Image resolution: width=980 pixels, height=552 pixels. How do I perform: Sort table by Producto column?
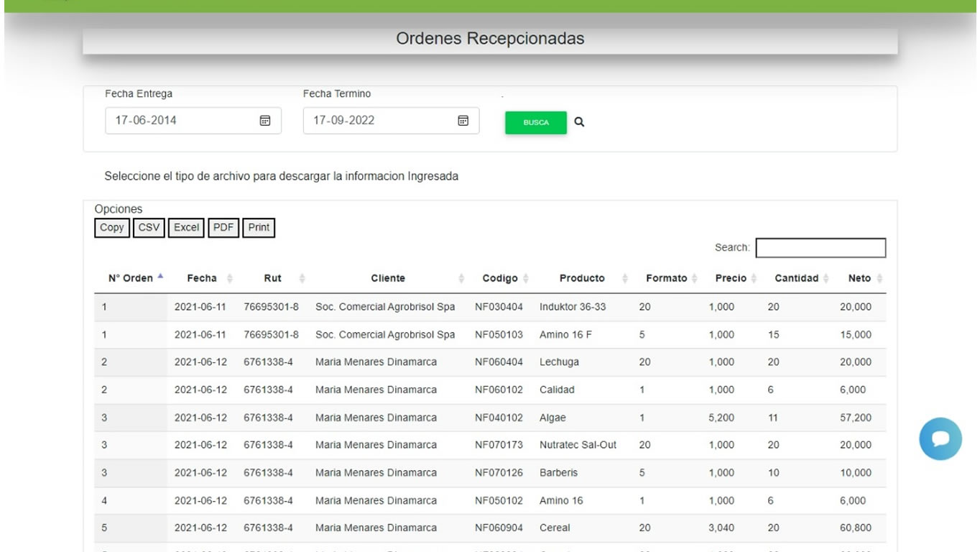coord(582,278)
